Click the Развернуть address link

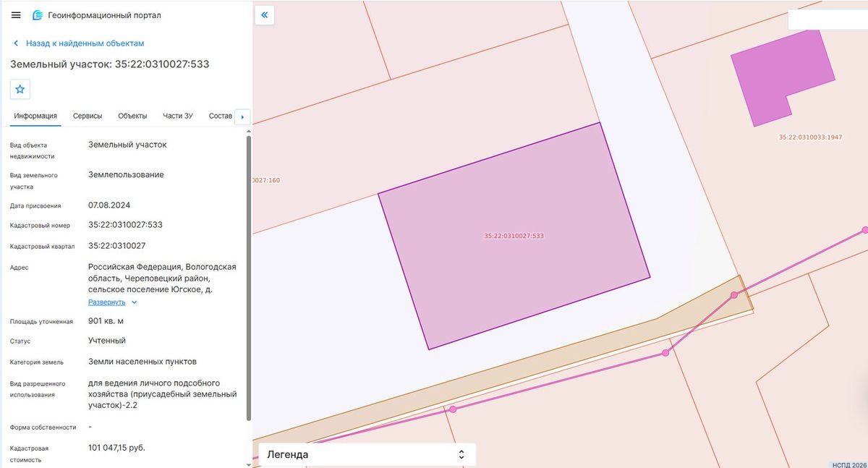(107, 302)
